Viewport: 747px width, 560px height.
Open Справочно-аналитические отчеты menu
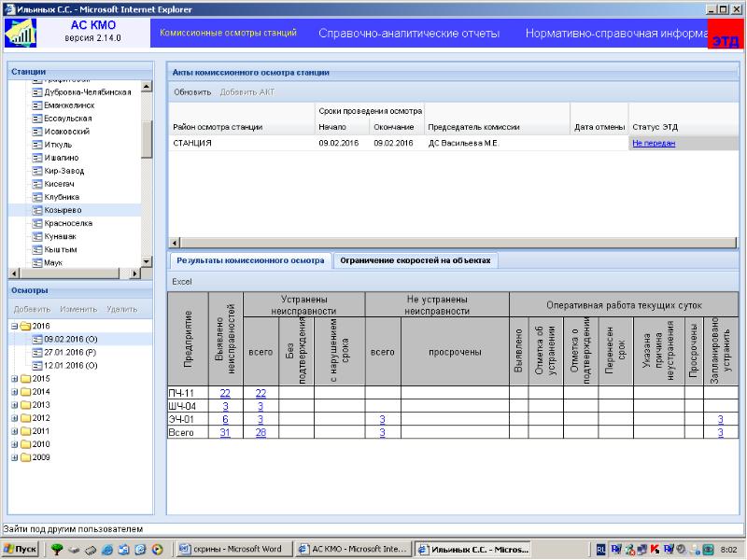pyautogui.click(x=409, y=34)
